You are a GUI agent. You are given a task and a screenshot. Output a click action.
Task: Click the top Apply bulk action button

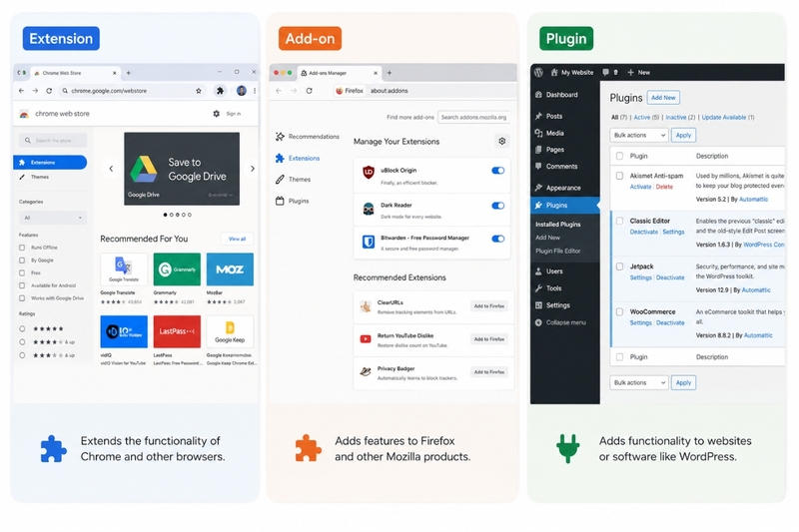click(683, 135)
